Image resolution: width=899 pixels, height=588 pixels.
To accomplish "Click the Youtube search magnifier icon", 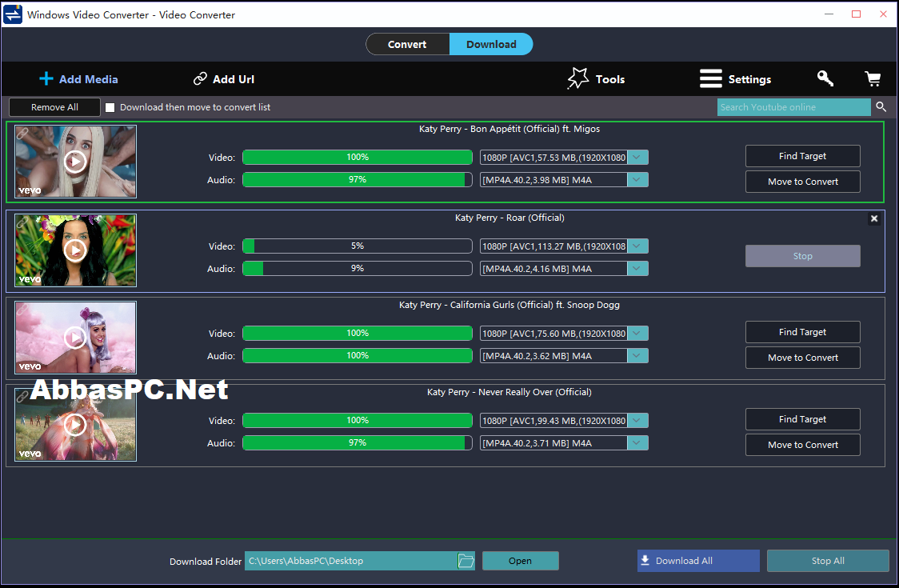I will (881, 106).
